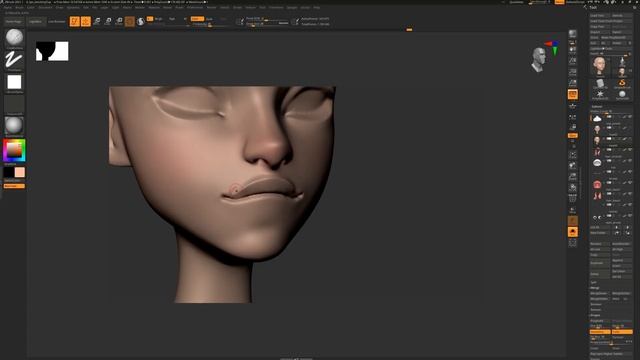Click the AAHalf icon
Image resolution: width=640 pixels, height=360 pixels.
[573, 83]
